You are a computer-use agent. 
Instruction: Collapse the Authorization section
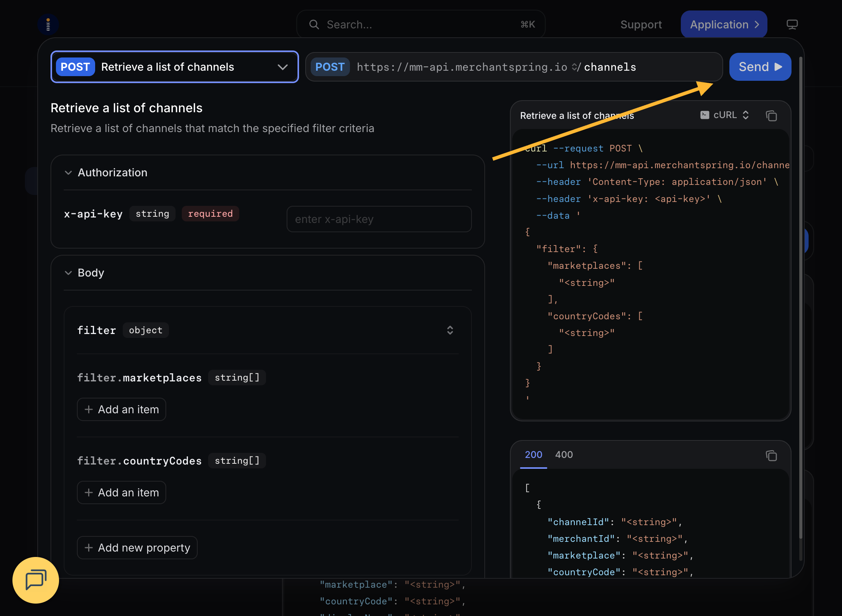click(68, 172)
